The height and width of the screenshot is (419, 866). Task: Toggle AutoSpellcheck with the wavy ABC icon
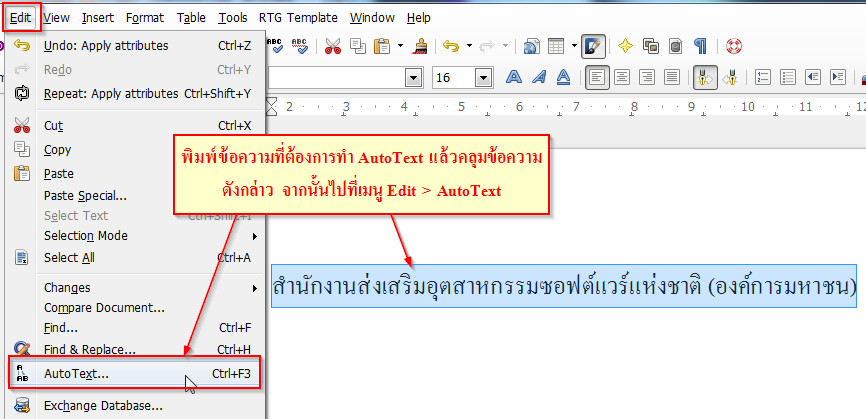(299, 46)
